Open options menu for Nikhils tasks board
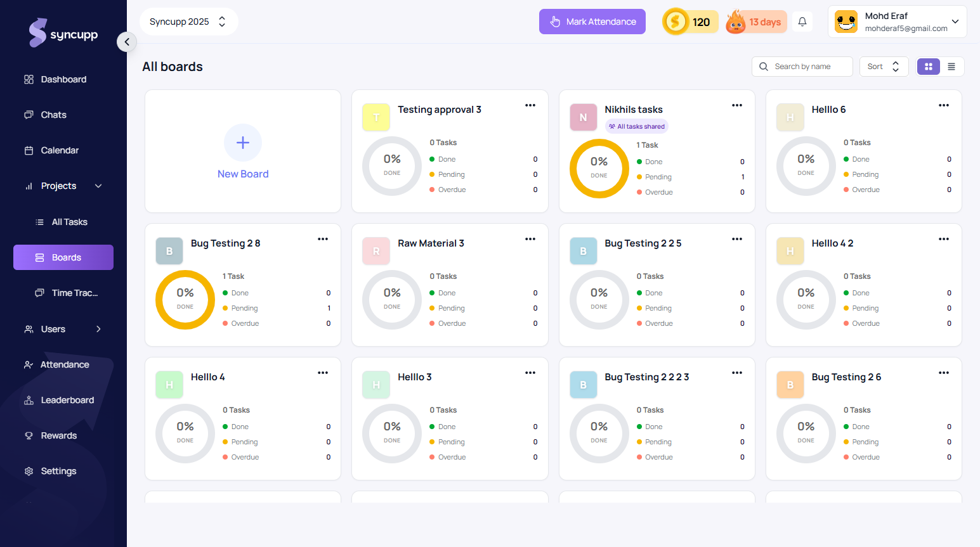Image resolution: width=980 pixels, height=547 pixels. point(737,105)
